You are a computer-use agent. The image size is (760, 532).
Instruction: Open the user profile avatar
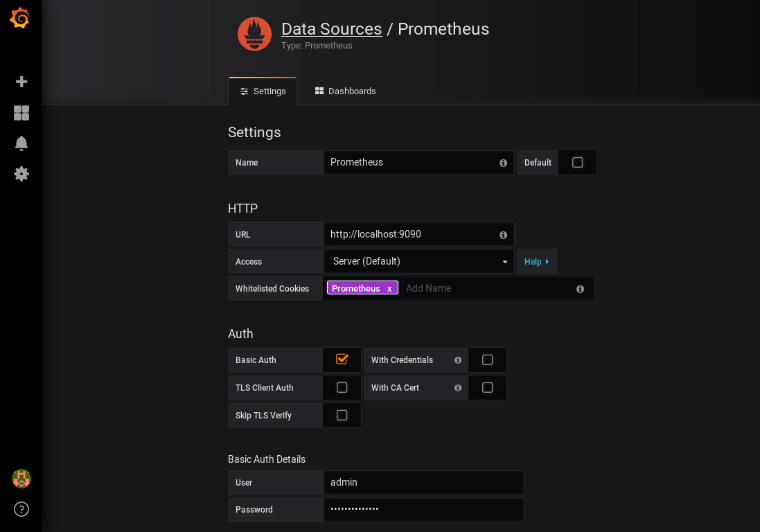[x=21, y=479]
